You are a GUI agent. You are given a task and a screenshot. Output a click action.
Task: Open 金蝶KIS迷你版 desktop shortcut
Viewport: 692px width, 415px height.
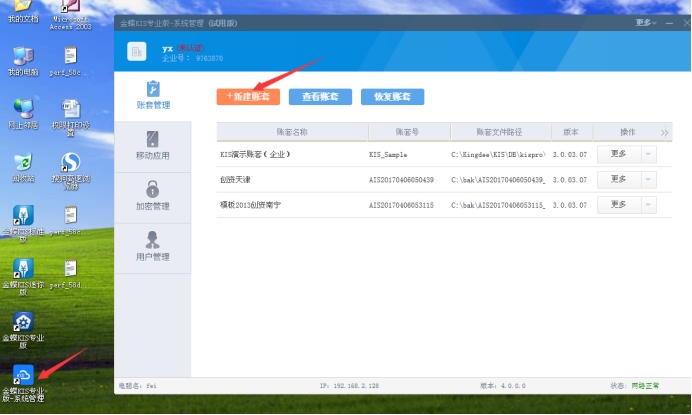(23, 277)
